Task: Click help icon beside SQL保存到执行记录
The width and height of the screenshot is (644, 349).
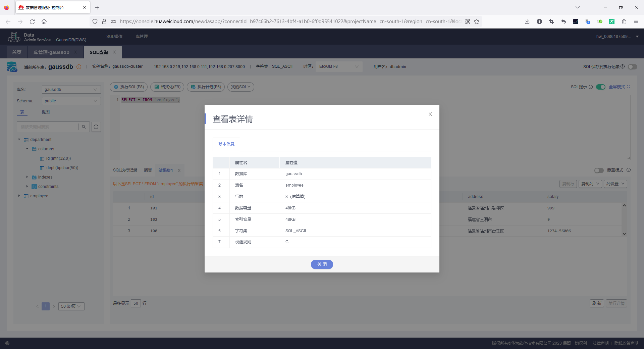Action: coord(623,66)
